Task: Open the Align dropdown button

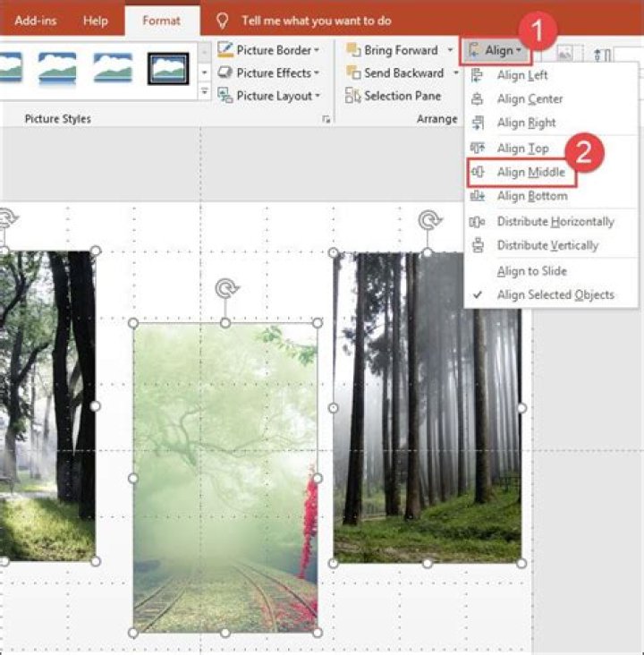Action: [x=496, y=50]
